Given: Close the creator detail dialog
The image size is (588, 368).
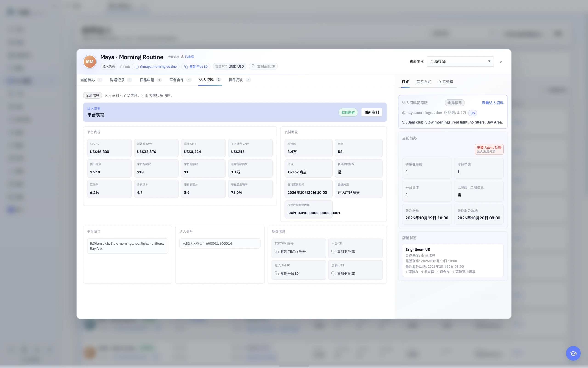Looking at the screenshot, I should click(500, 62).
